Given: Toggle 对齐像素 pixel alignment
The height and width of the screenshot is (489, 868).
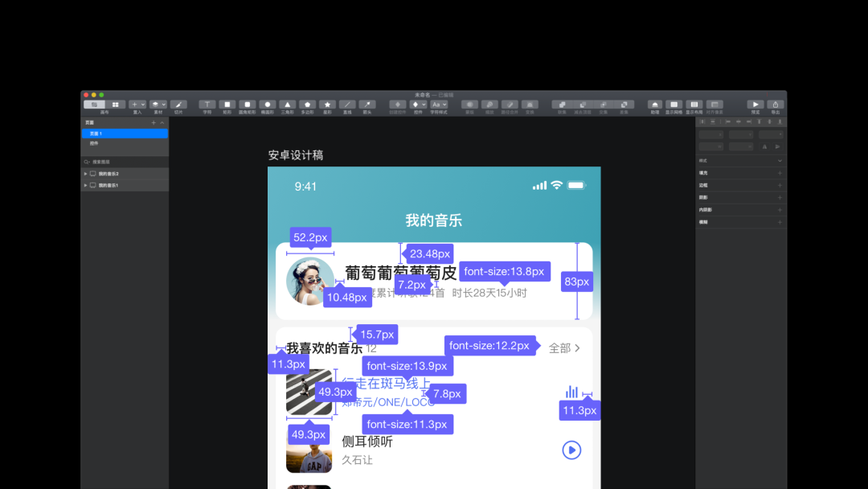Looking at the screenshot, I should [714, 104].
